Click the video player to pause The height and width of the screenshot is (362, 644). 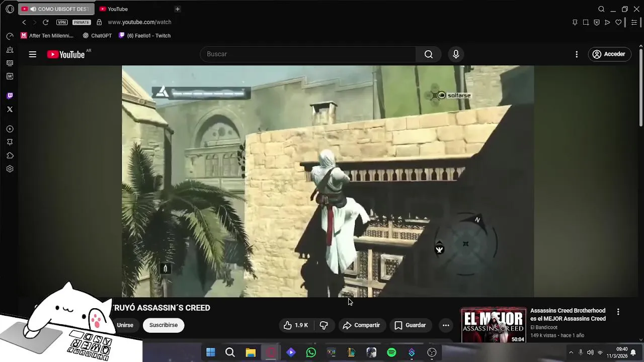pyautogui.click(x=328, y=181)
